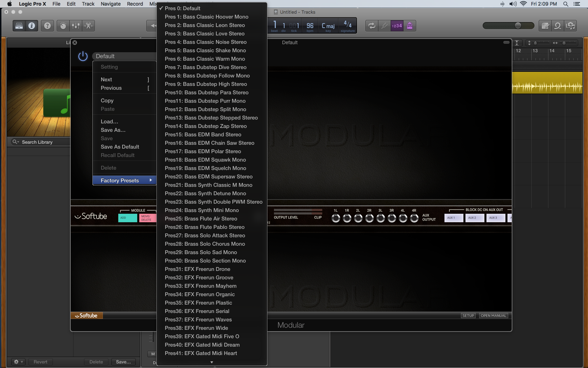The image size is (588, 368).
Task: Open the Library drawer icon
Action: tap(19, 26)
